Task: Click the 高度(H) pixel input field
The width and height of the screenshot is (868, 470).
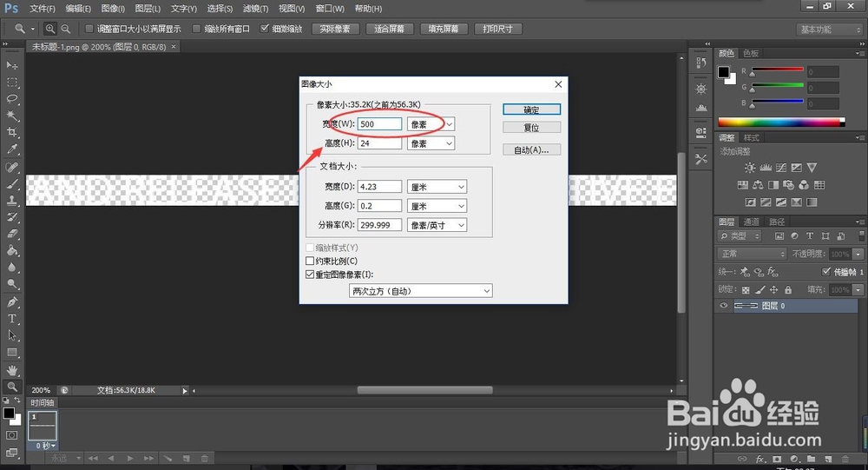Action: point(380,143)
